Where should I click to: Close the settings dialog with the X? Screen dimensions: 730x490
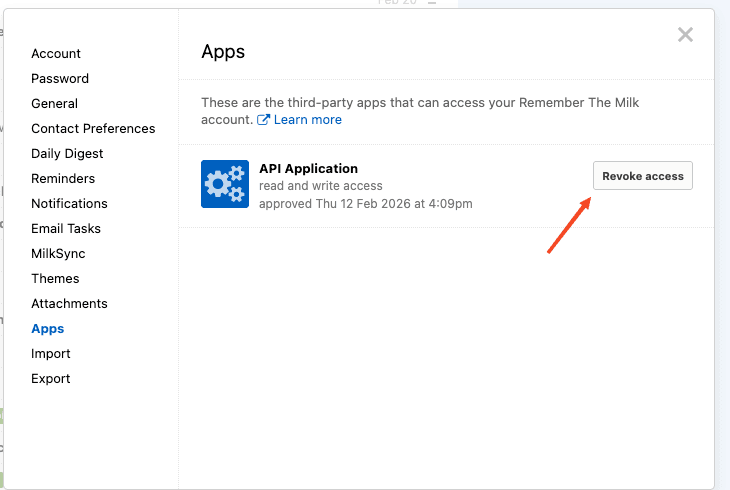click(685, 34)
